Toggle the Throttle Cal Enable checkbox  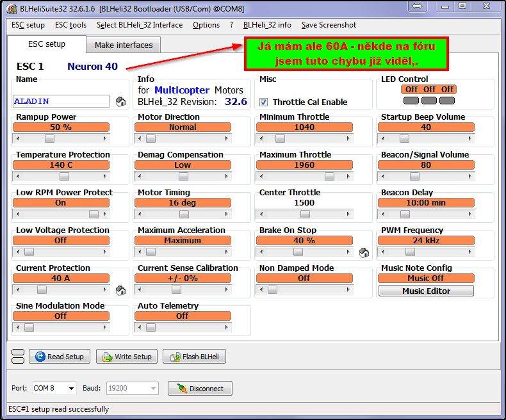click(263, 102)
